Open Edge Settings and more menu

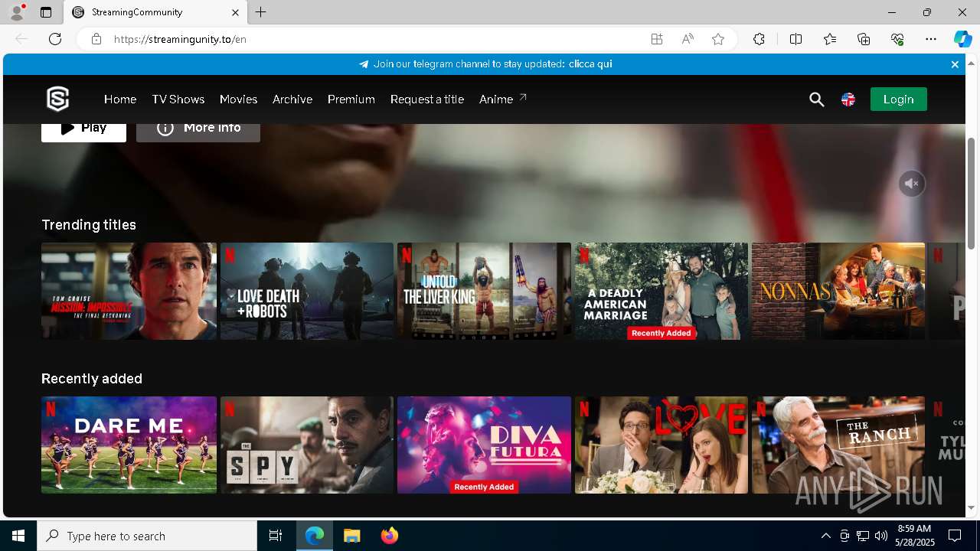(931, 39)
